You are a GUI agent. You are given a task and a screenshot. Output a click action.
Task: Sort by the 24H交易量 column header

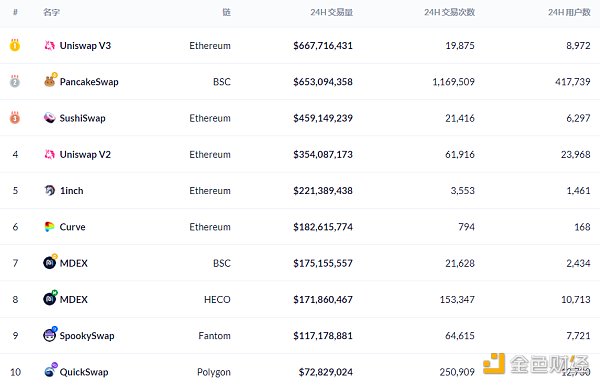point(331,12)
